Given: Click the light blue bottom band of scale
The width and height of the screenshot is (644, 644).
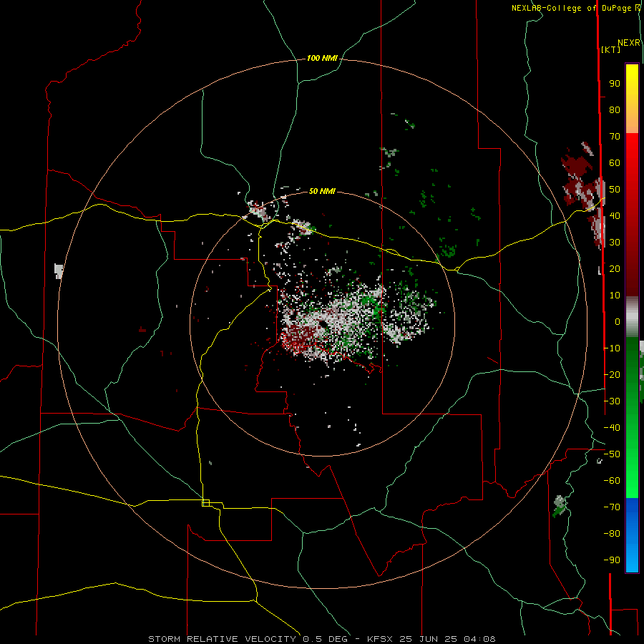Looking at the screenshot, I should (632, 559).
